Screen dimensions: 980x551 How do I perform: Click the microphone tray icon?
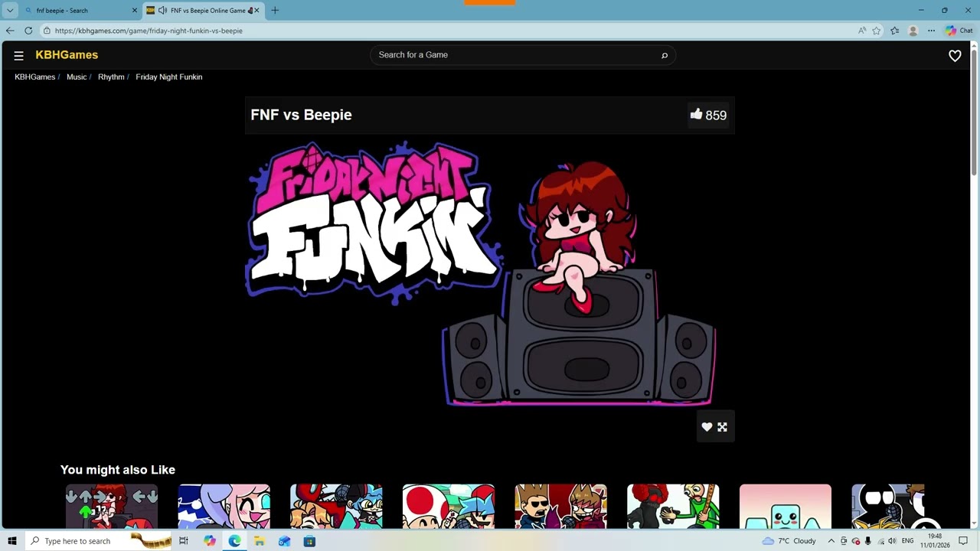(867, 541)
